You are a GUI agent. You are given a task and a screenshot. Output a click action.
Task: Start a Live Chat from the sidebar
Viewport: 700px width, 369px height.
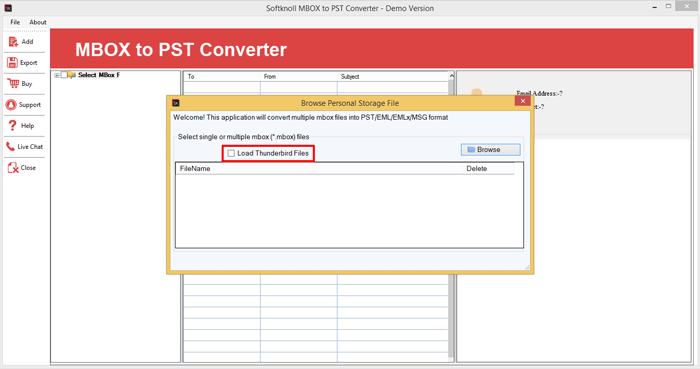tap(24, 147)
